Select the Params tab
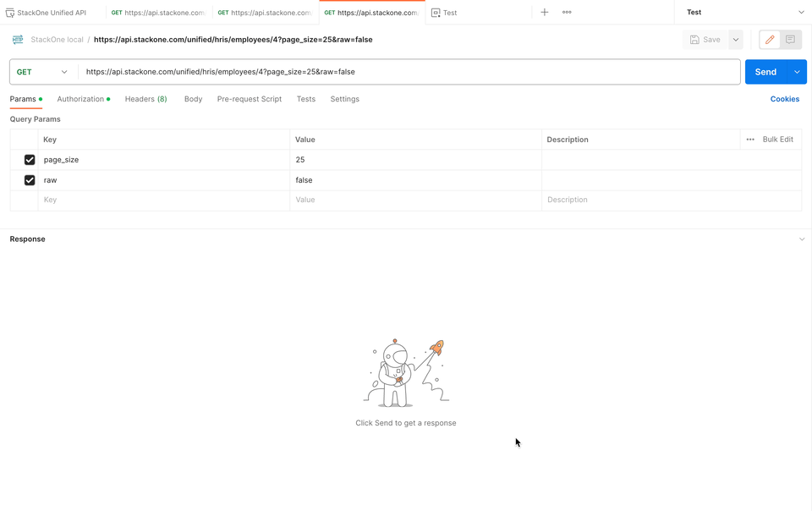 [25, 99]
